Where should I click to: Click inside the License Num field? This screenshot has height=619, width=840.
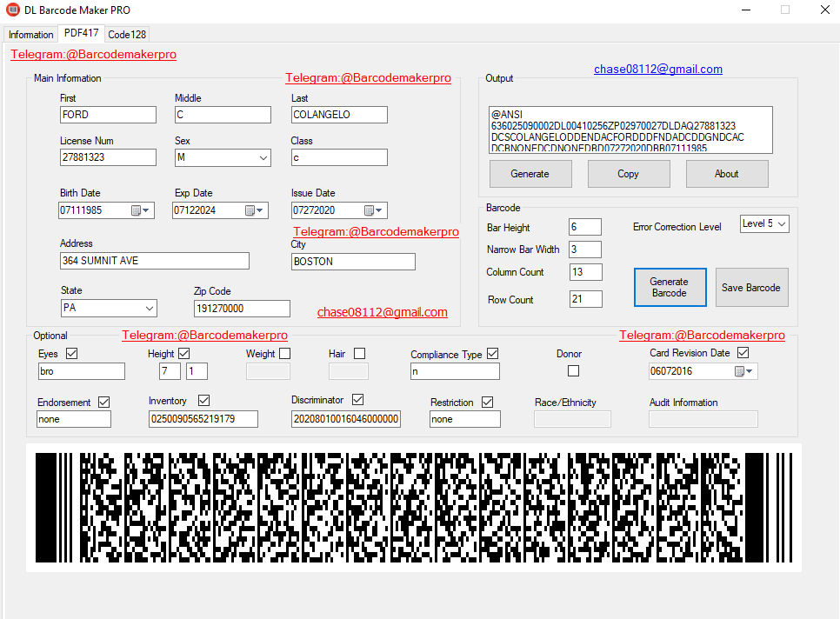(x=108, y=157)
